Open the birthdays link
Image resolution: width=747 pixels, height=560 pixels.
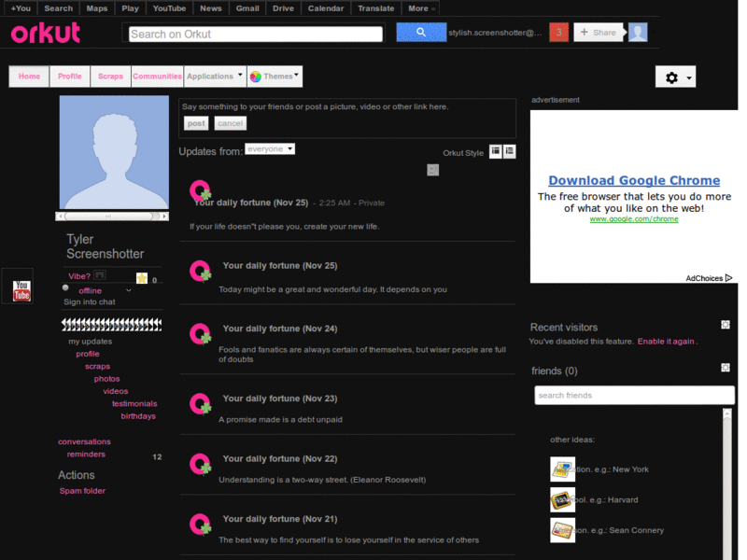pos(138,416)
